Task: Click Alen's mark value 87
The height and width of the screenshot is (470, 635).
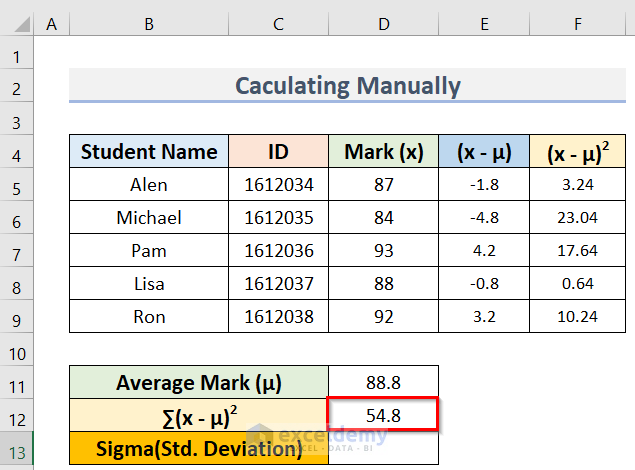Action: point(384,185)
